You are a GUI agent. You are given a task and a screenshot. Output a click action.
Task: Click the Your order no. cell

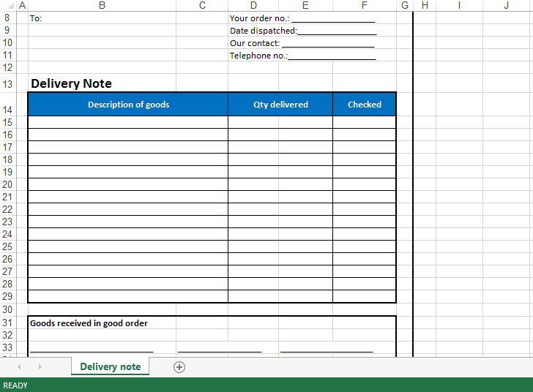(259, 18)
